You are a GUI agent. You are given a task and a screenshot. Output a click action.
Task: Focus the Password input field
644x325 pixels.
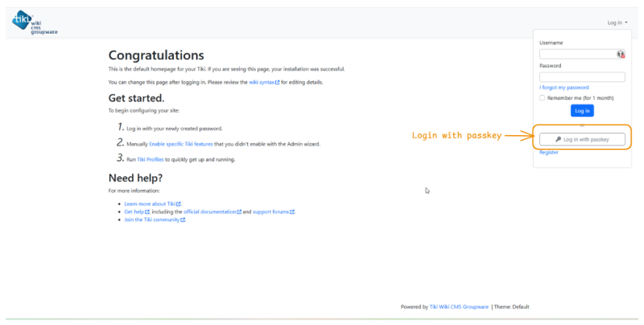coord(582,76)
